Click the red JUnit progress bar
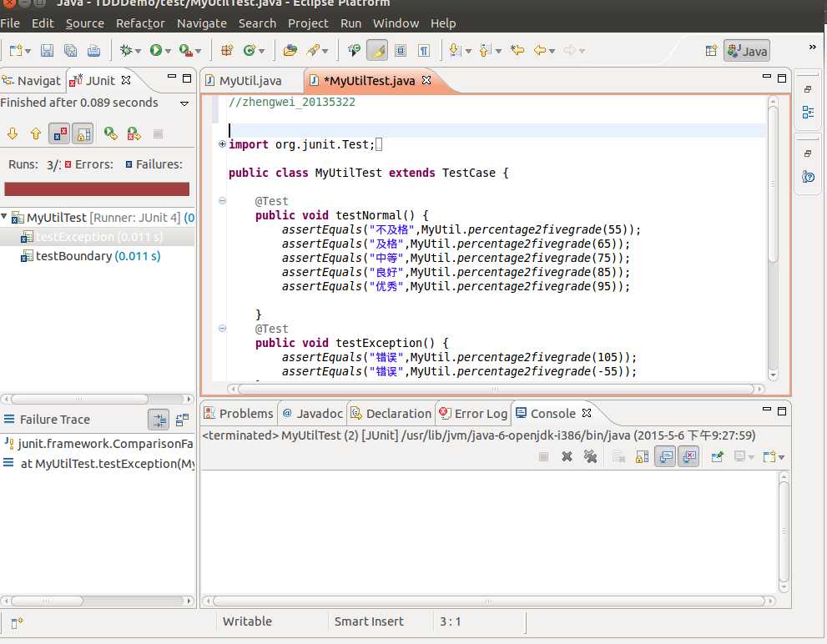The width and height of the screenshot is (827, 644). 97,189
